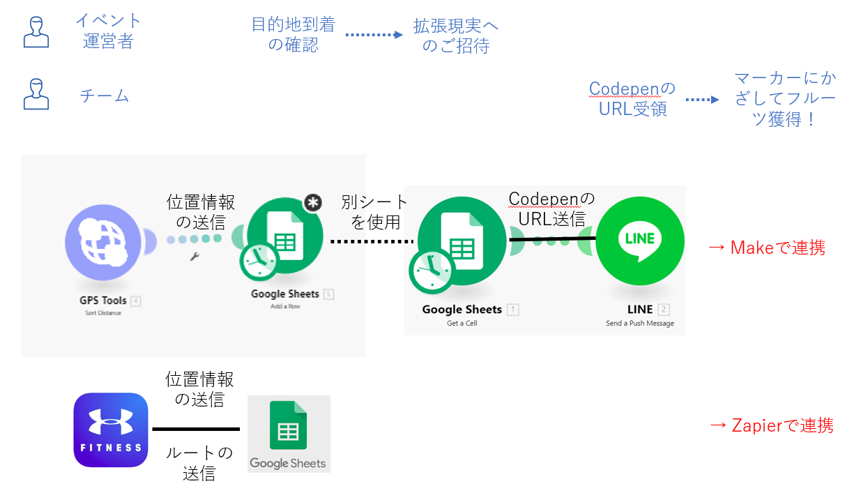Click the Under Armour Fitness app icon
This screenshot has height=486, width=868.
(111, 430)
